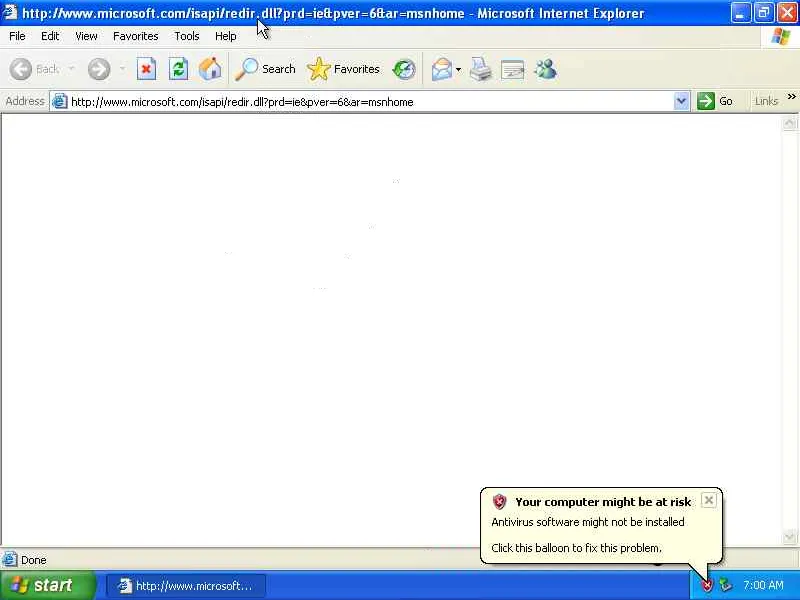Close the security warning balloon
Screen dimensions: 800x600
coord(709,501)
